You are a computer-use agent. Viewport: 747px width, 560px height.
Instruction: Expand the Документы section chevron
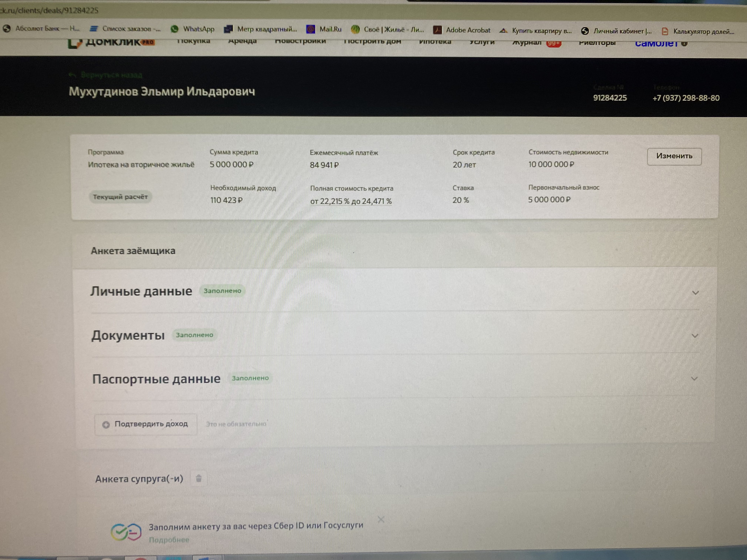(695, 336)
